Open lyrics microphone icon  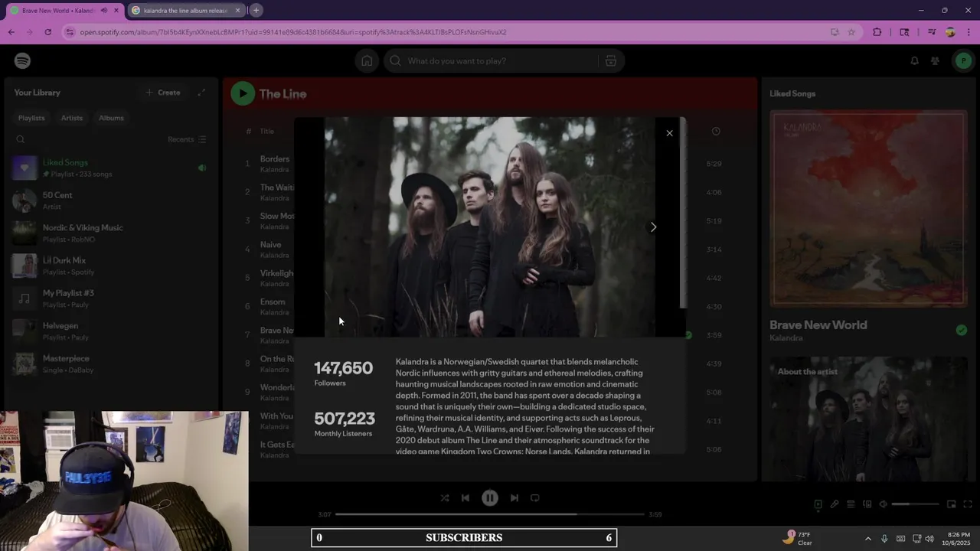tap(835, 504)
